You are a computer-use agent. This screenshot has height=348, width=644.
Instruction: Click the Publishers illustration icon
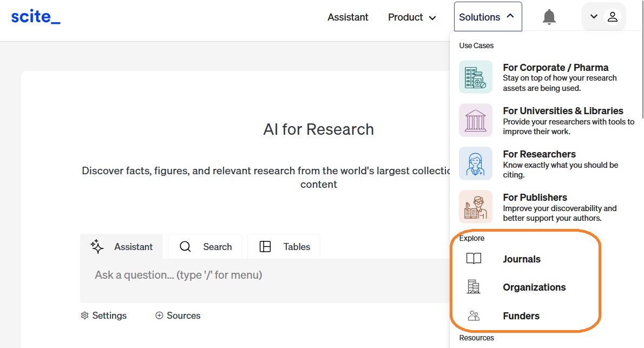pyautogui.click(x=475, y=207)
